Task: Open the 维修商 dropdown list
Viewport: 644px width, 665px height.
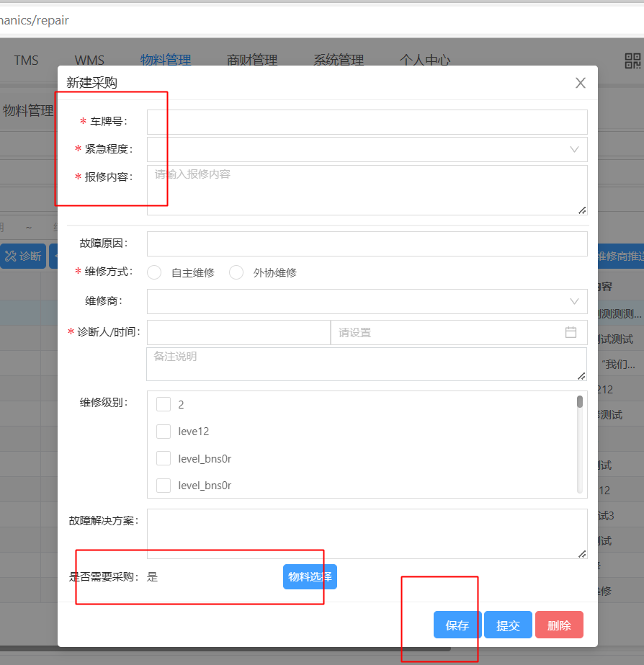Action: [x=367, y=301]
